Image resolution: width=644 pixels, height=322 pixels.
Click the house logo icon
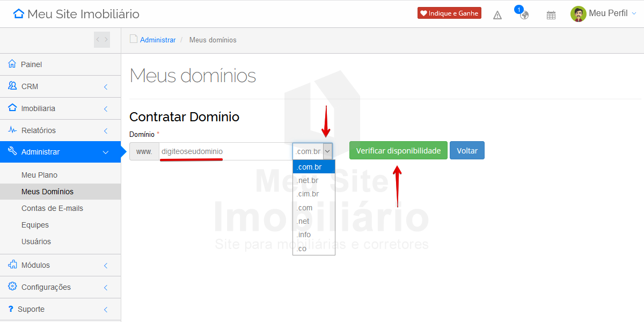(19, 14)
